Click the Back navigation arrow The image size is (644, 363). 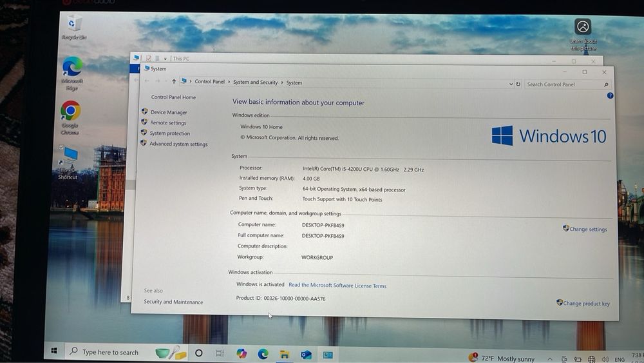147,81
